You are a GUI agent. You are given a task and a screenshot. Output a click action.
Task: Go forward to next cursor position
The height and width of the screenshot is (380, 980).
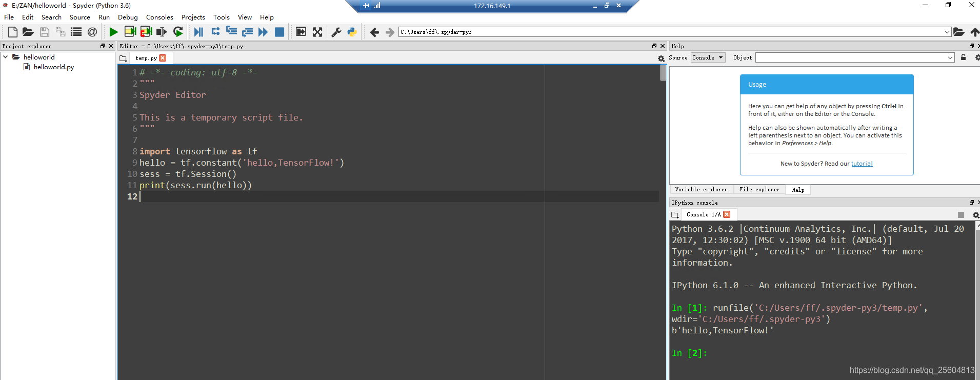tap(390, 32)
